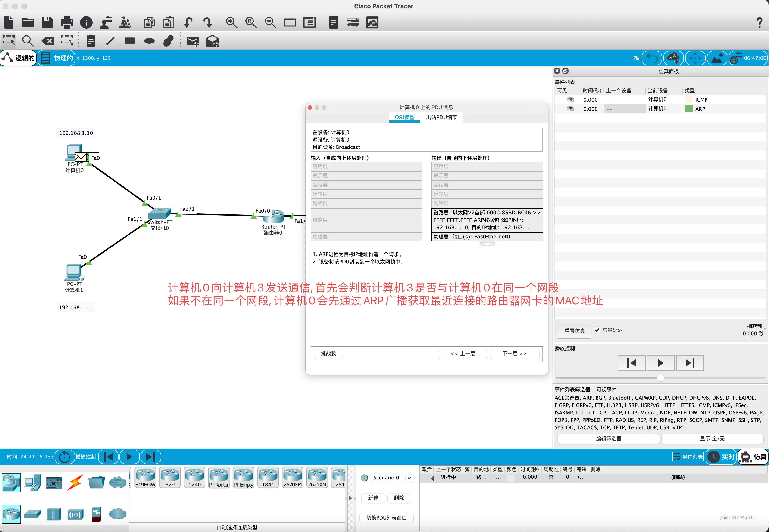Viewport: 769px width, 532px height.
Task: Open the OSI模型 tab
Action: click(405, 117)
